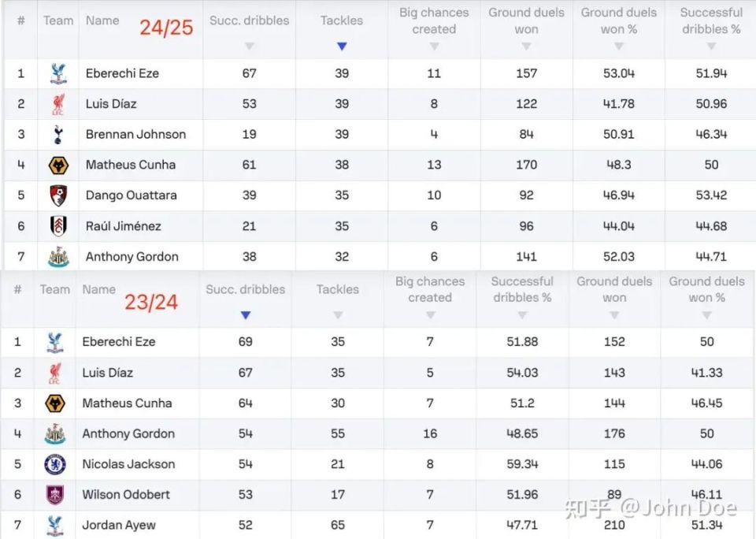This screenshot has height=539, width=756.
Task: Open Jordan Ayew player name link
Action: point(119,525)
